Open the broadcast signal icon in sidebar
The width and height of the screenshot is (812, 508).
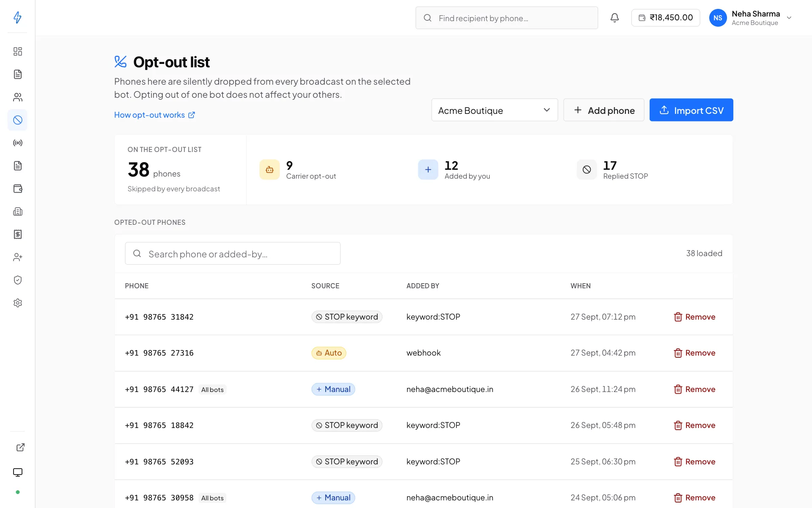tap(17, 143)
